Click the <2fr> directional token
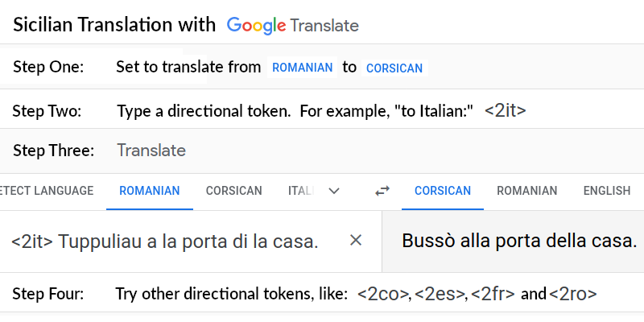The image size is (644, 322). (x=493, y=294)
